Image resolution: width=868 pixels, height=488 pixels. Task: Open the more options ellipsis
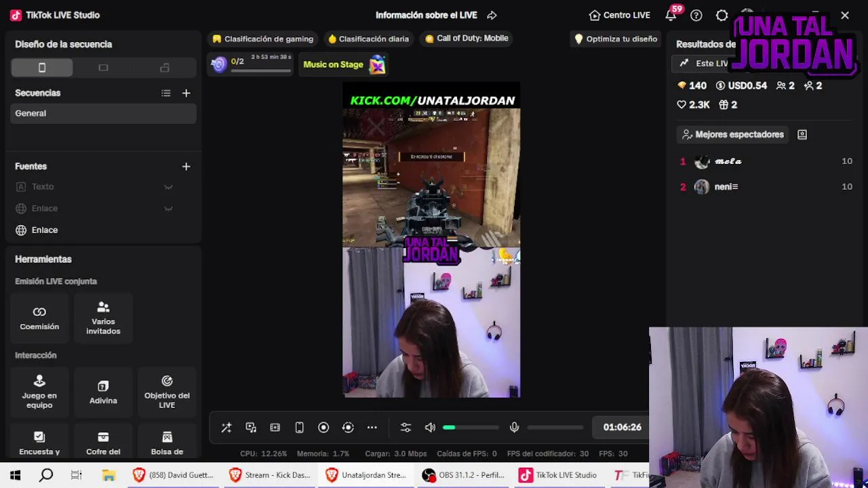click(x=372, y=428)
